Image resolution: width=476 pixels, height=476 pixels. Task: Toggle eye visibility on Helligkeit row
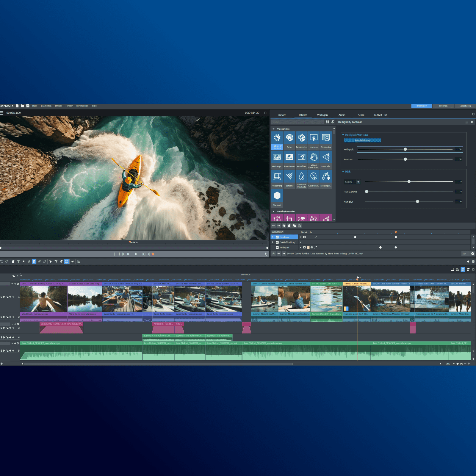click(x=312, y=248)
